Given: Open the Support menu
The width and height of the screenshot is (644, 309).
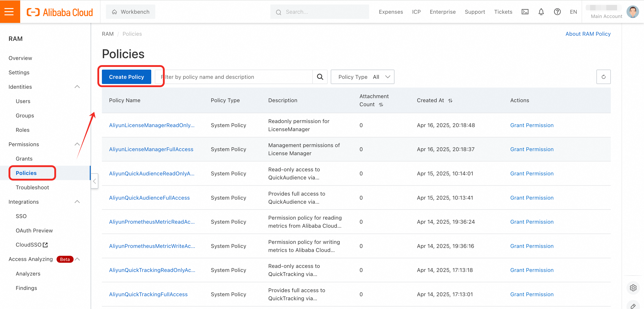Looking at the screenshot, I should [x=475, y=12].
